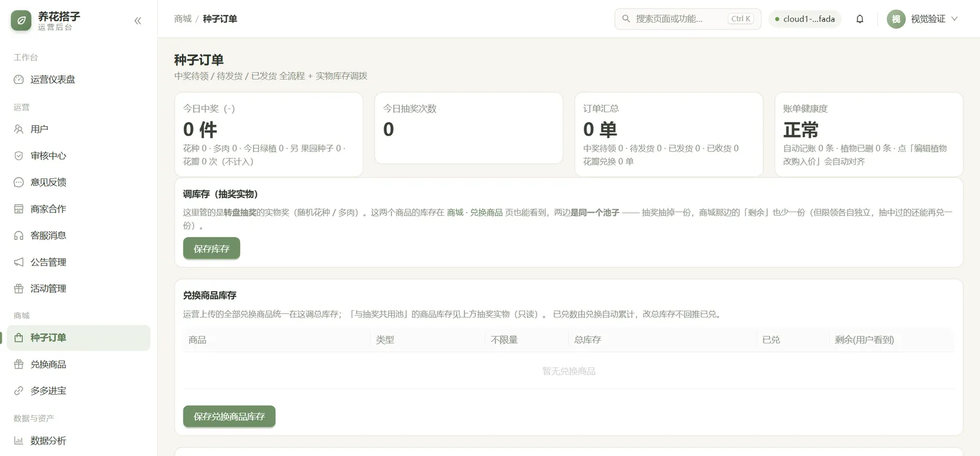Go to 商城 breadcrumb
This screenshot has height=456, width=980.
click(183, 19)
